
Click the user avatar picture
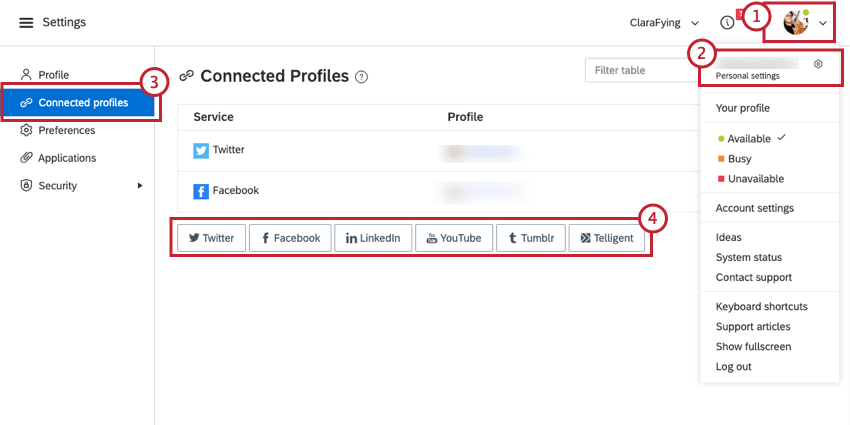point(796,22)
